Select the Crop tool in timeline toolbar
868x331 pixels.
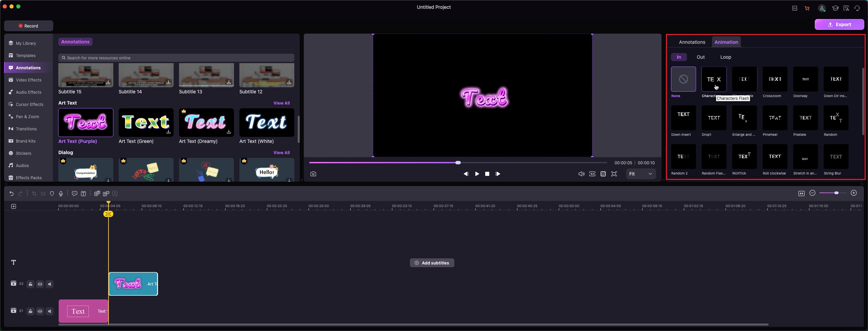34,194
